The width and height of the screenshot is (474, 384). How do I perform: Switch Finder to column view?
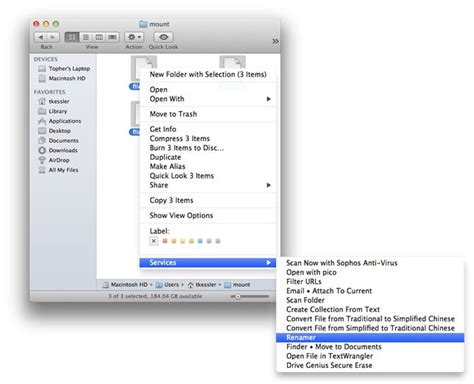tap(99, 37)
